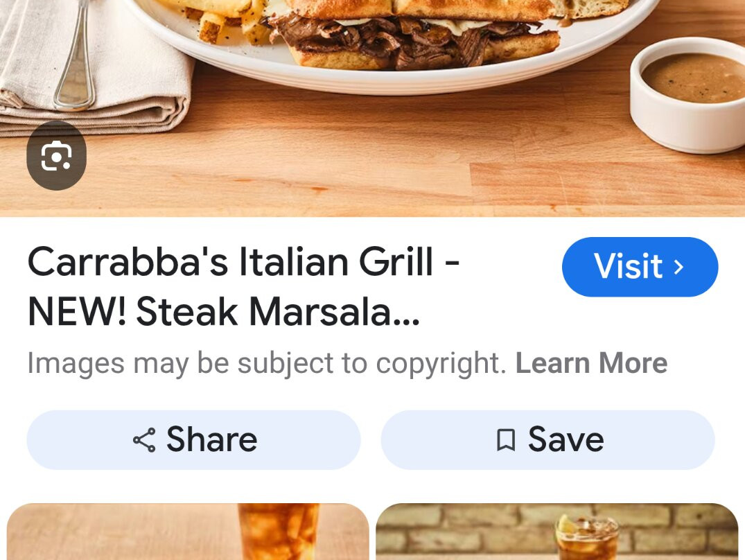Screen dimensions: 745x560
Task: Click the 'Images may be subject to copyright' text
Action: (x=267, y=363)
